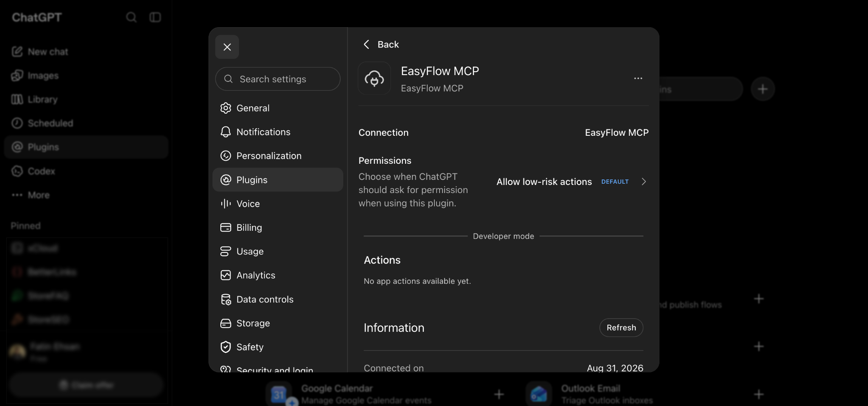868x406 pixels.
Task: Click the Analytics chart icon
Action: click(x=225, y=275)
